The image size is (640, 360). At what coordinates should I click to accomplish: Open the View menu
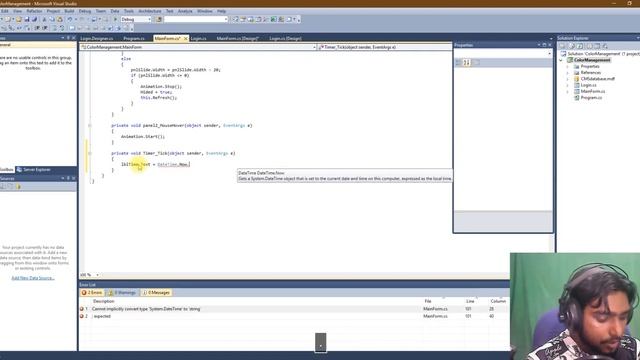tap(17, 11)
